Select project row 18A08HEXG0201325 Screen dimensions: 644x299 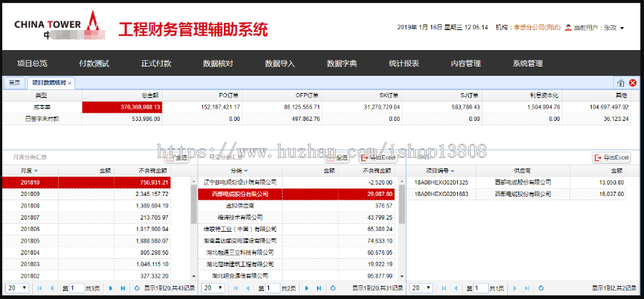point(516,182)
